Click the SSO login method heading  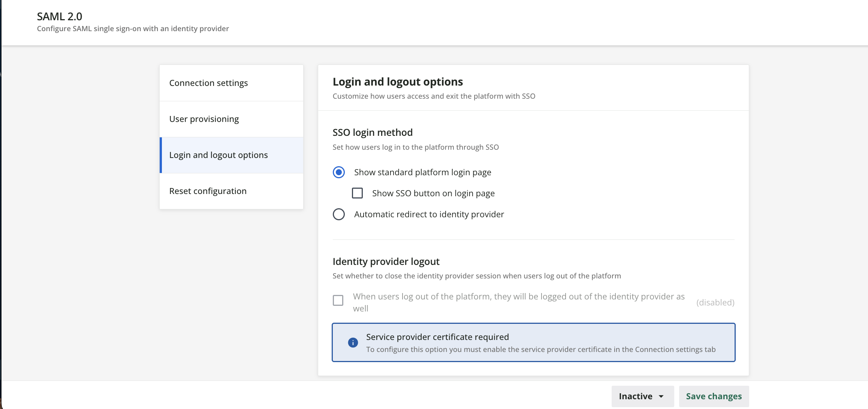(373, 132)
